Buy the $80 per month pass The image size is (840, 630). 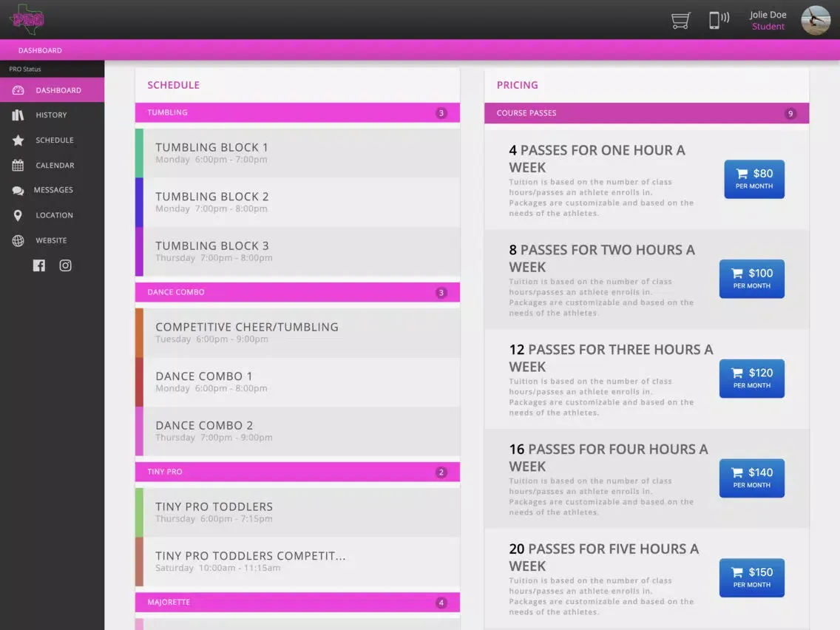pyautogui.click(x=754, y=179)
